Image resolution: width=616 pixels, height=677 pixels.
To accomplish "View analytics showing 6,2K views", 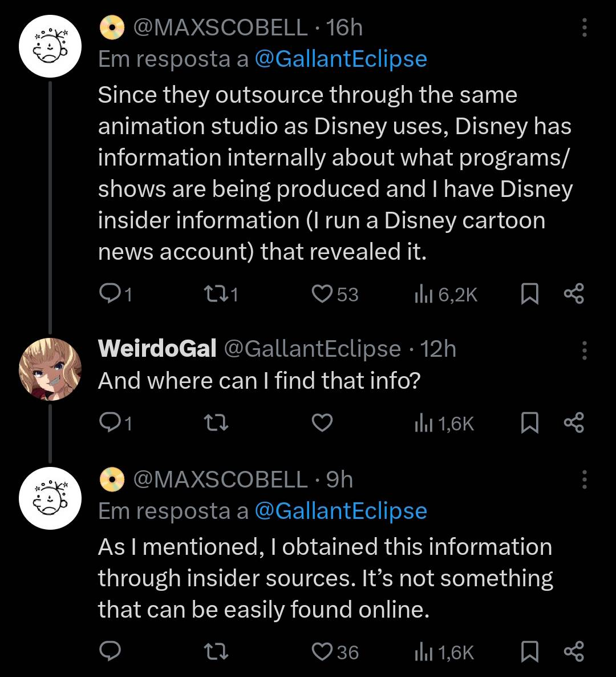I will (446, 295).
